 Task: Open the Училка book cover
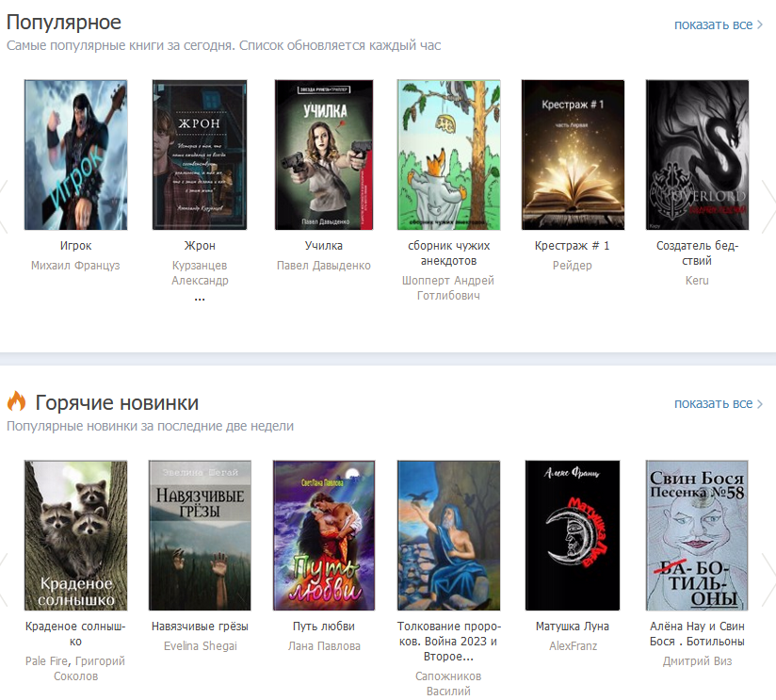[x=324, y=155]
